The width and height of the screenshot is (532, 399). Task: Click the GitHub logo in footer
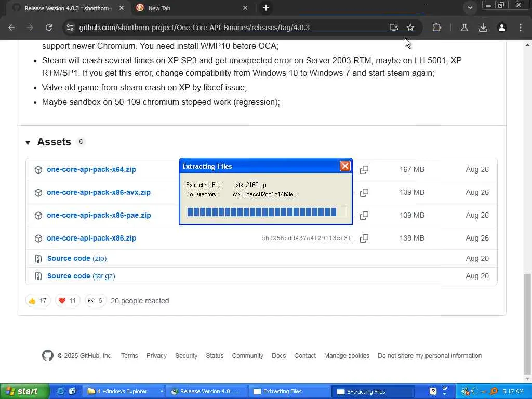[47, 355]
